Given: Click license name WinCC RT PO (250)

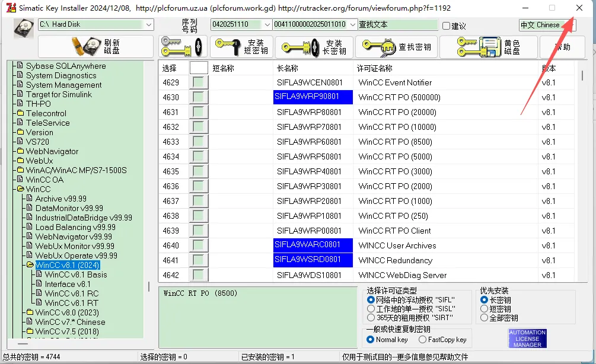Looking at the screenshot, I should (x=393, y=216).
